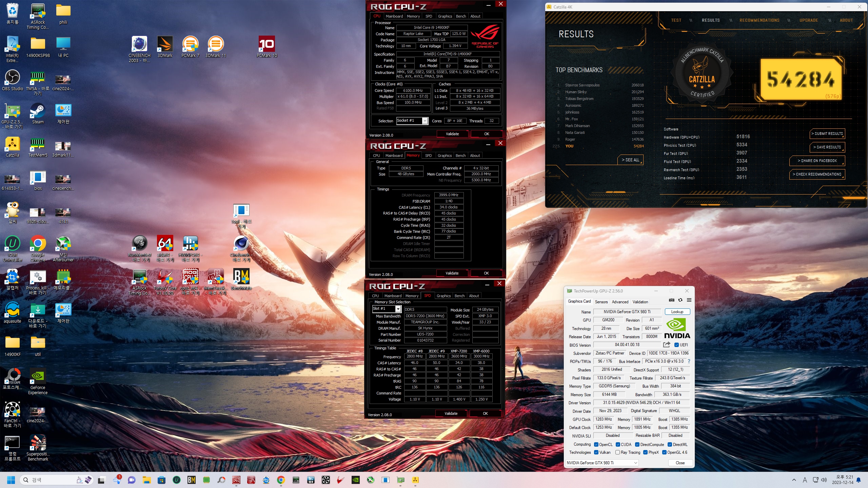This screenshot has height=488, width=868.
Task: Click CHECK RECOMMENDATIONS in Catzilla
Action: 817,174
